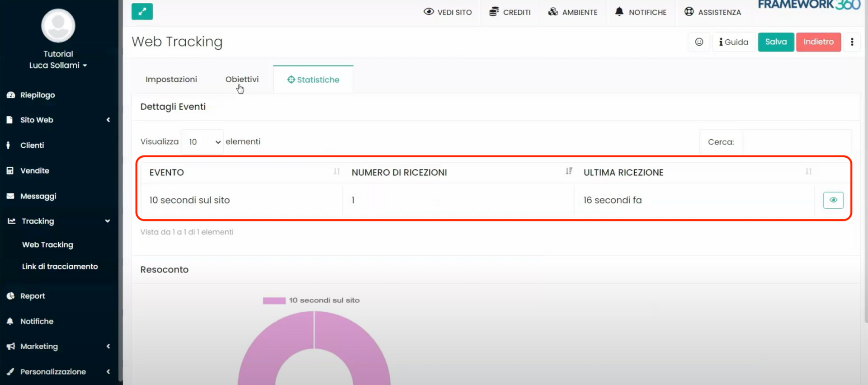868x385 pixels.
Task: Click the user profile avatar
Action: (x=58, y=26)
